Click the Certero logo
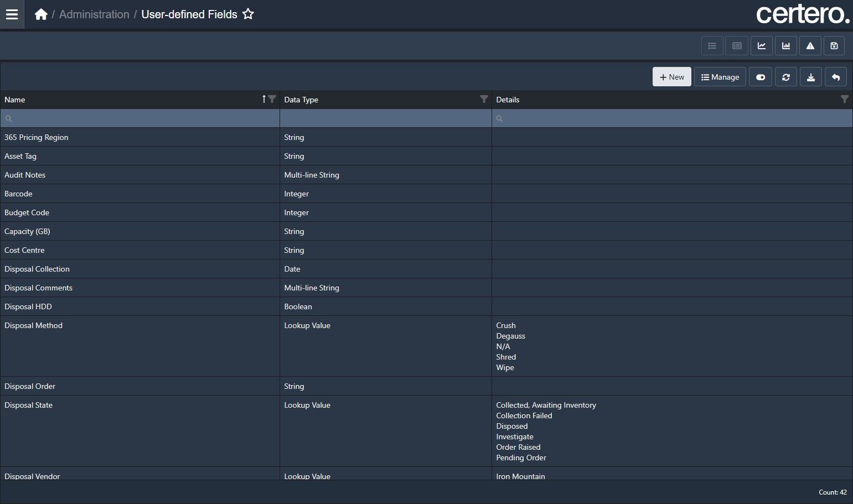853x504 pixels. (x=803, y=14)
